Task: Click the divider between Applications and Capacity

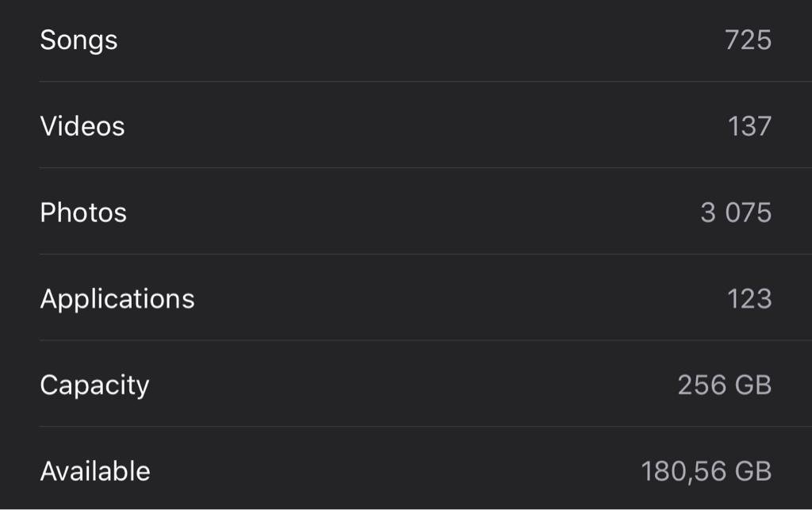Action: 426,340
